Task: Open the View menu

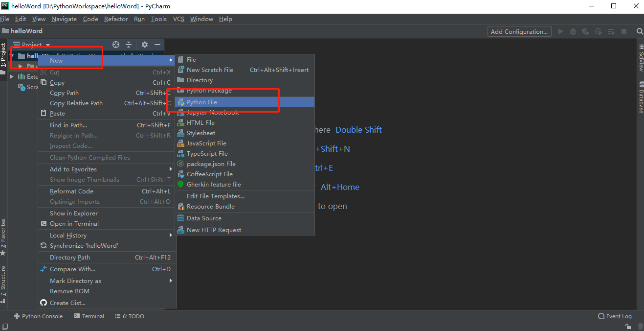Action: point(39,19)
